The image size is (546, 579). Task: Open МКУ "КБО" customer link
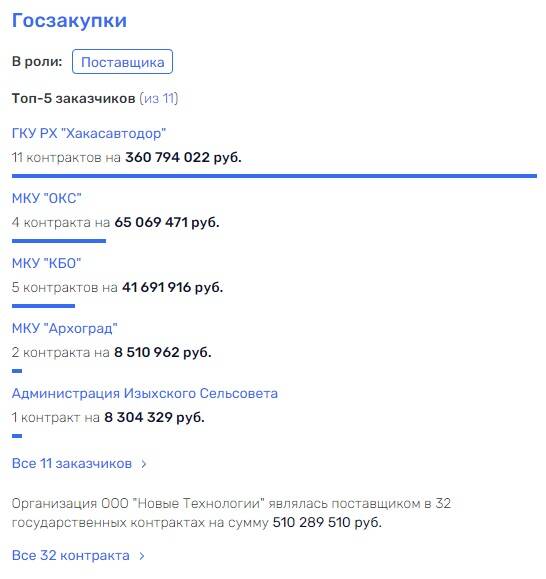pos(47,263)
